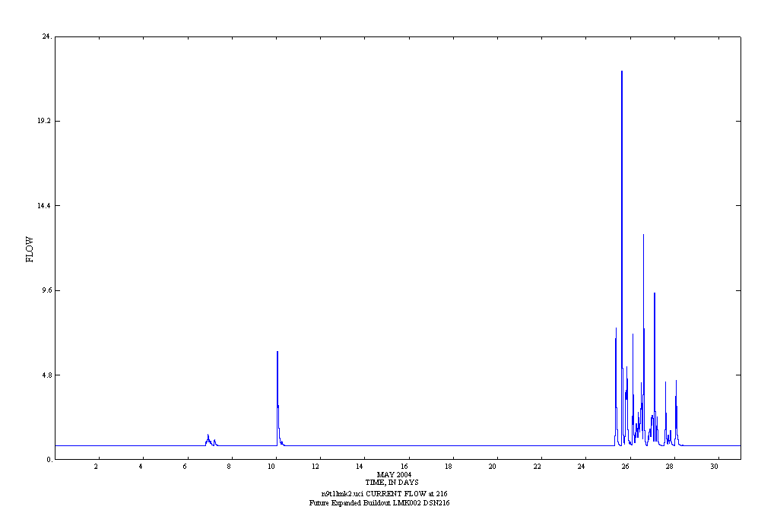Click the 14.4 y-axis tick label
This screenshot has height=532, width=777.
pyautogui.click(x=44, y=206)
